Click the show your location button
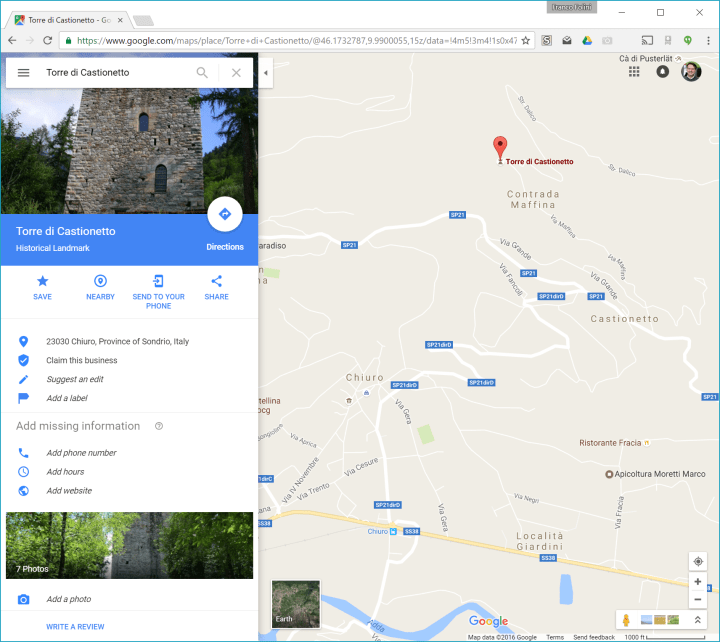 coord(698,561)
